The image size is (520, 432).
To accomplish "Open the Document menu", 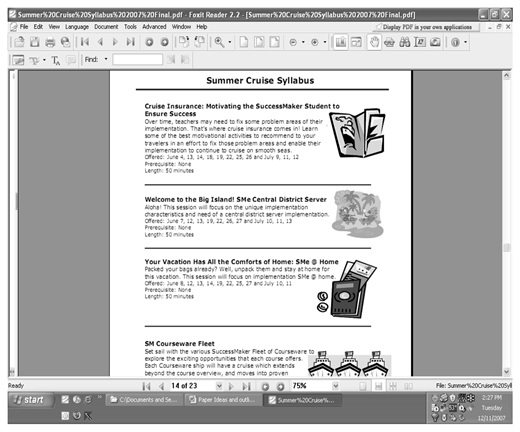I will (106, 27).
